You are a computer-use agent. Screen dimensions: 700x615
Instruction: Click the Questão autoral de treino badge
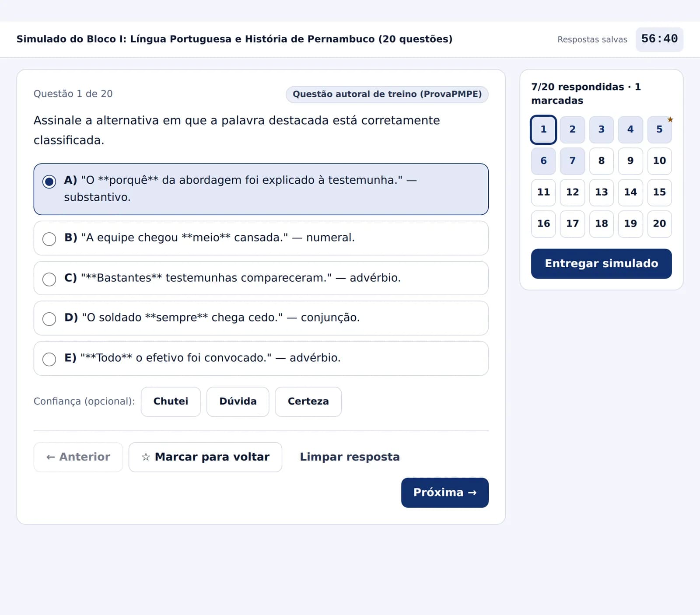point(387,94)
